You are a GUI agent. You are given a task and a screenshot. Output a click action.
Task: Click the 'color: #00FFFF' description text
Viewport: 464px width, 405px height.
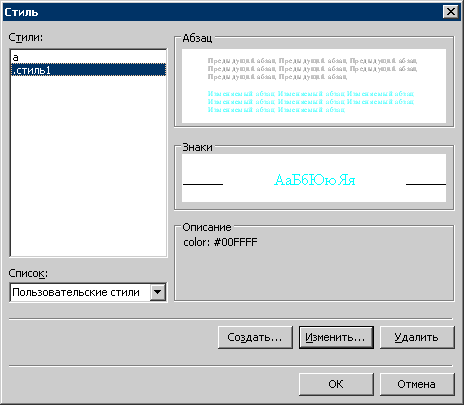click(220, 242)
